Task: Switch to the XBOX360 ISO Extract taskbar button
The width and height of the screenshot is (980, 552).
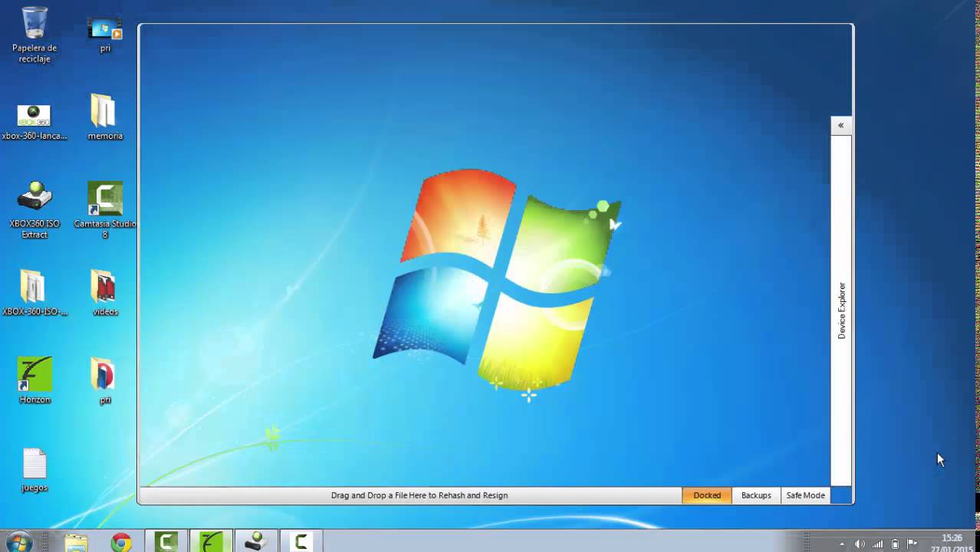Action: coord(255,542)
